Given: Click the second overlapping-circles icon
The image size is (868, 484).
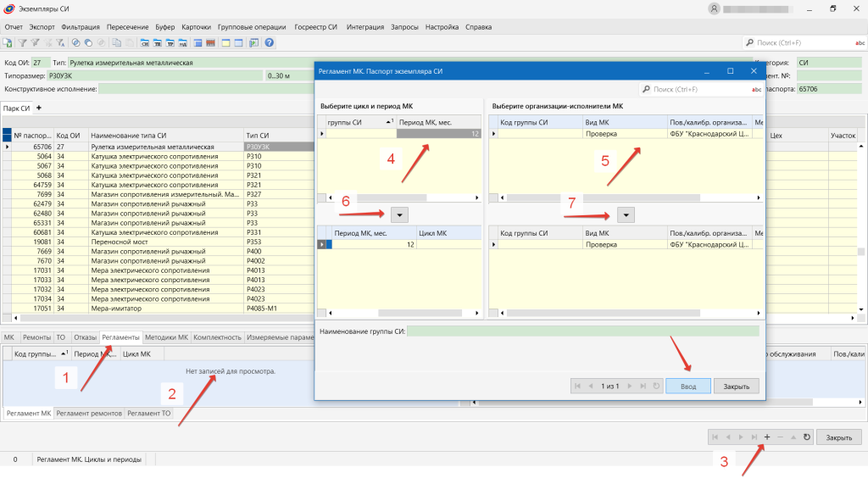Looking at the screenshot, I should coord(88,42).
